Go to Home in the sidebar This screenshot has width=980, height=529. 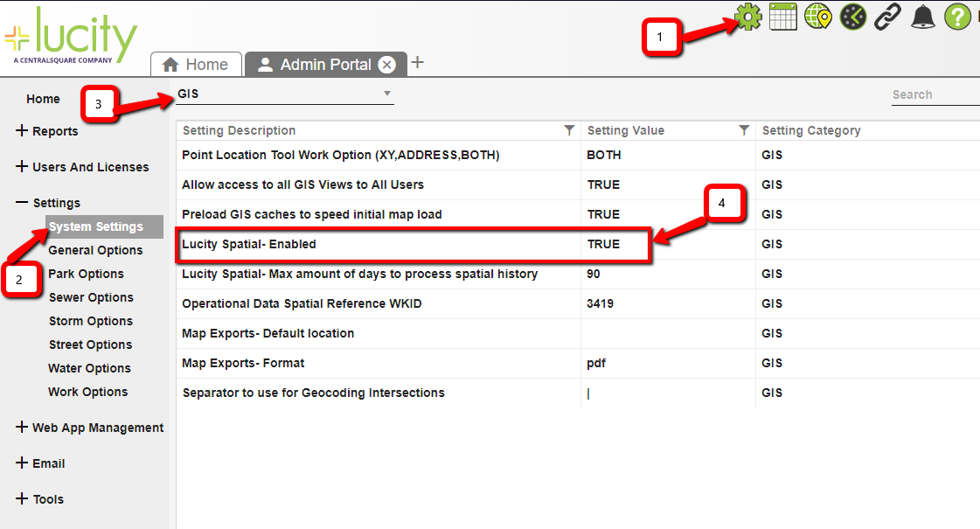click(x=43, y=99)
